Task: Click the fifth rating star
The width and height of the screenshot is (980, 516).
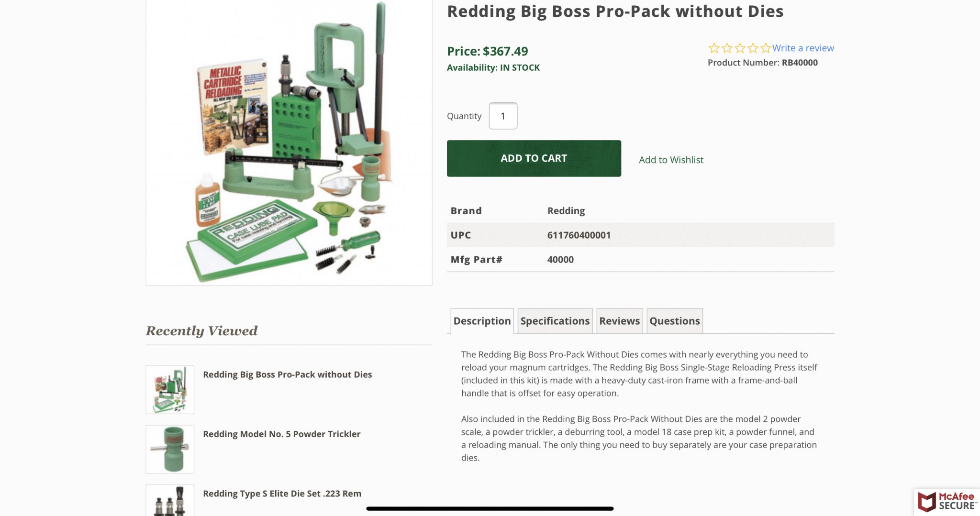Action: coord(766,48)
